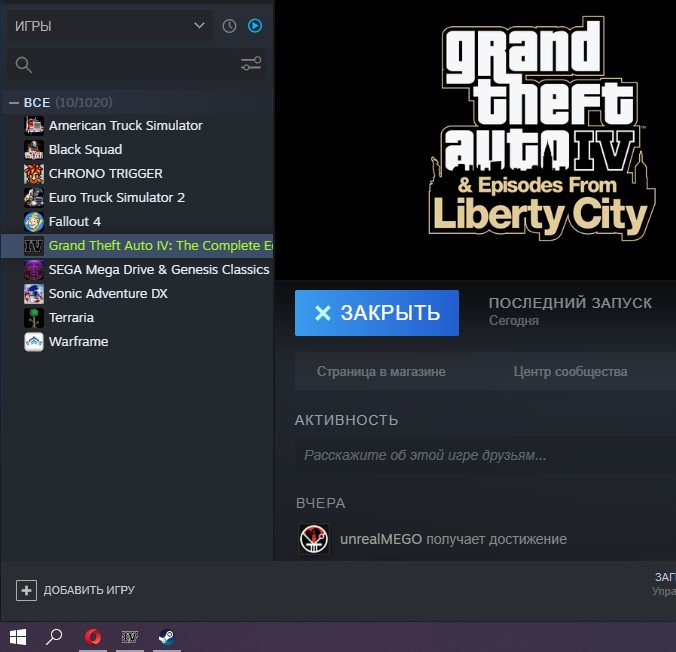The width and height of the screenshot is (676, 652).
Task: Click the activity post text field
Action: tap(485, 455)
